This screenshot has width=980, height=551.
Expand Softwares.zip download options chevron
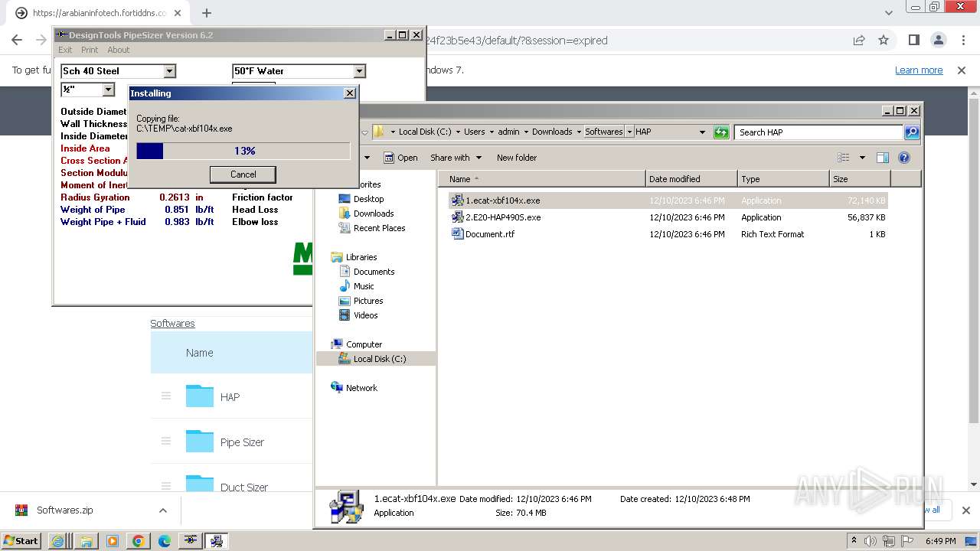(163, 510)
